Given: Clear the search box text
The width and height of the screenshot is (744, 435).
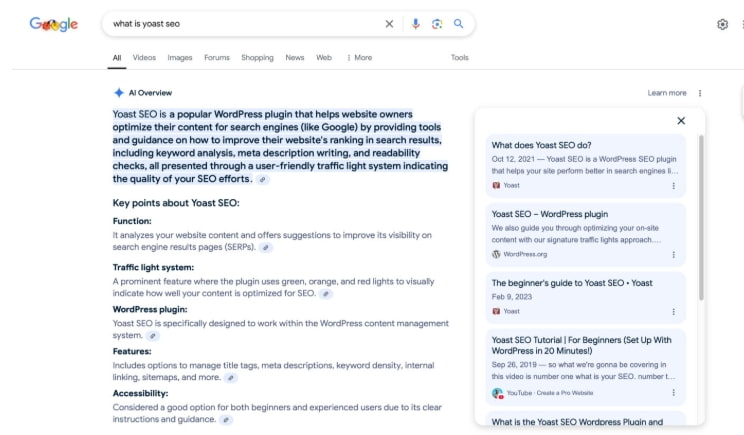Looking at the screenshot, I should 390,24.
